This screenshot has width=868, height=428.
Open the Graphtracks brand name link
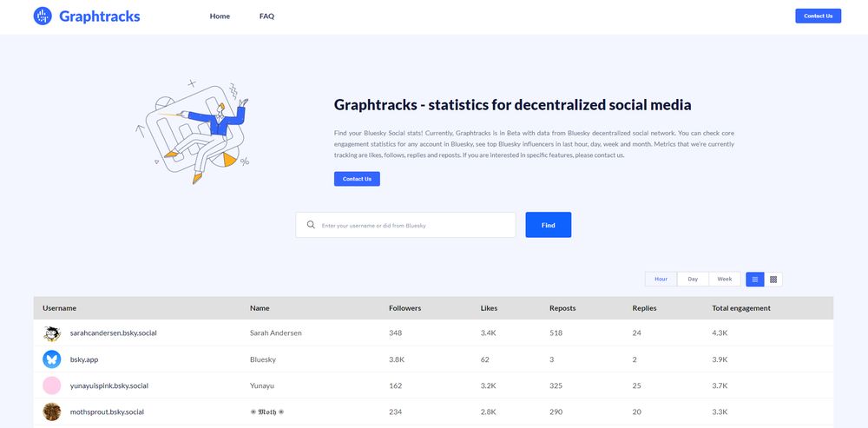point(100,16)
